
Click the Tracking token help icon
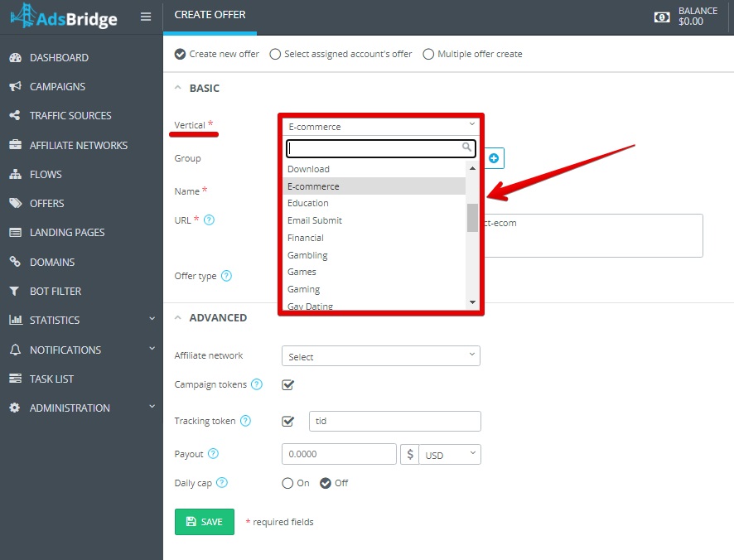(245, 421)
